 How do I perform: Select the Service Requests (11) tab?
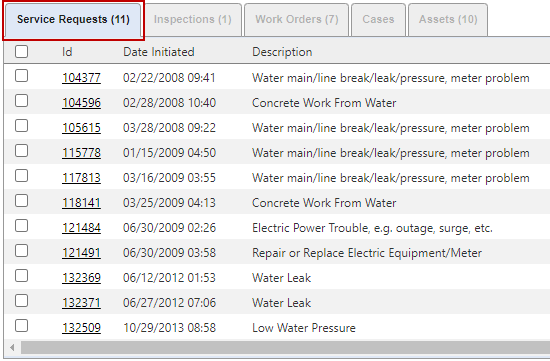coord(73,20)
